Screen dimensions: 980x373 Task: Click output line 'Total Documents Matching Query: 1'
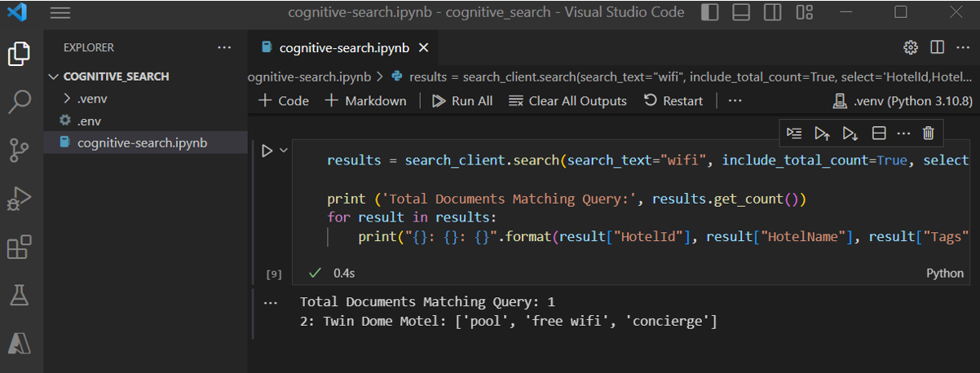tap(427, 301)
